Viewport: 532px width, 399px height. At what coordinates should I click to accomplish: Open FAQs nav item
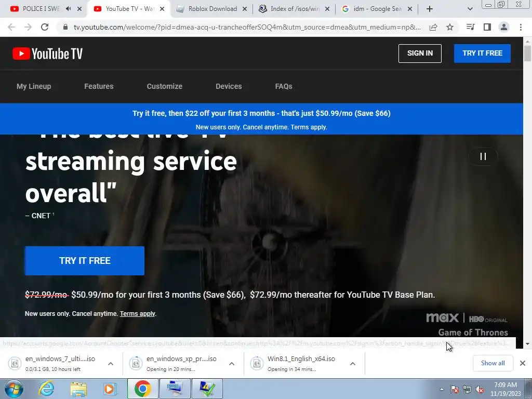point(284,86)
